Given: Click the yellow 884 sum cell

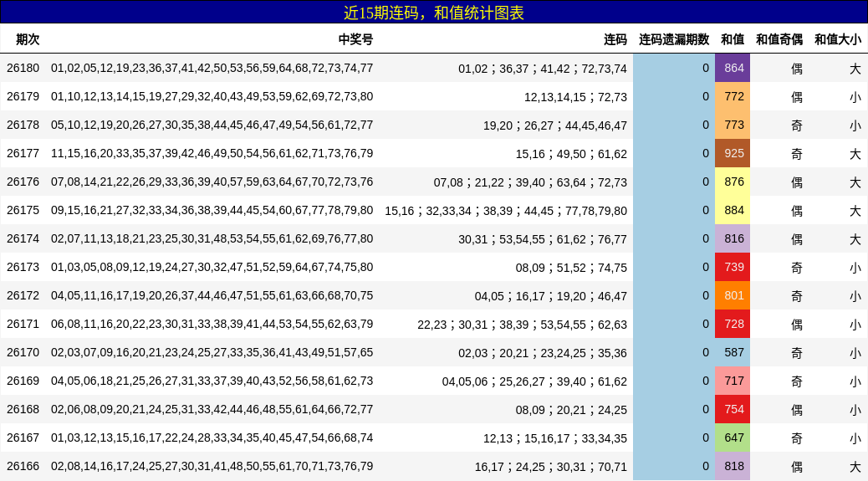Looking at the screenshot, I should (x=733, y=210).
